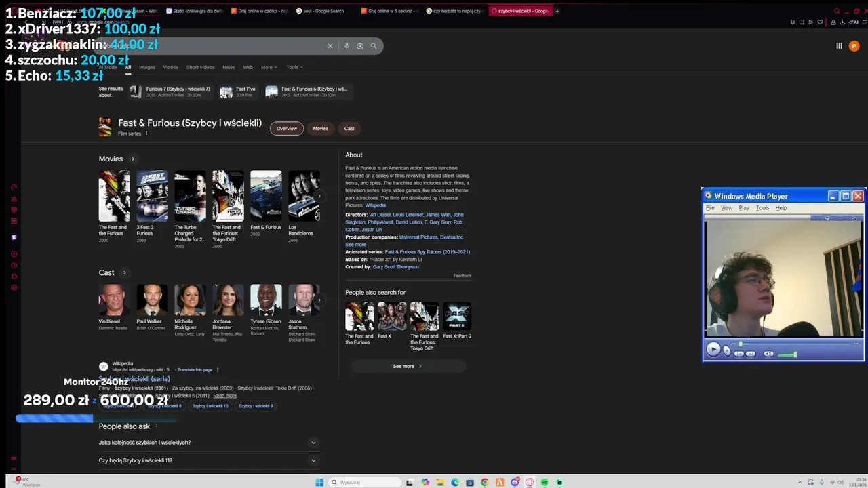
Task: Open Microsoft Edge from the taskbar
Action: [454, 482]
